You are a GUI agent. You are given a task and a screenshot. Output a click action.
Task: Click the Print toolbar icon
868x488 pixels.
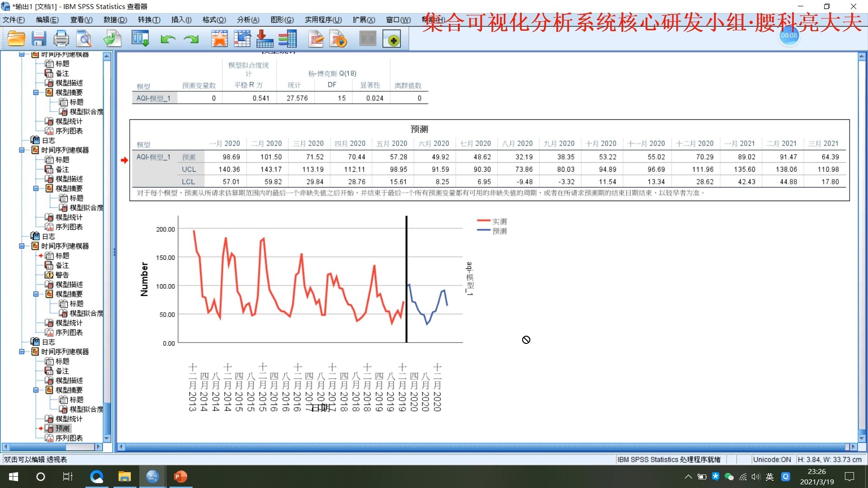pos(61,39)
